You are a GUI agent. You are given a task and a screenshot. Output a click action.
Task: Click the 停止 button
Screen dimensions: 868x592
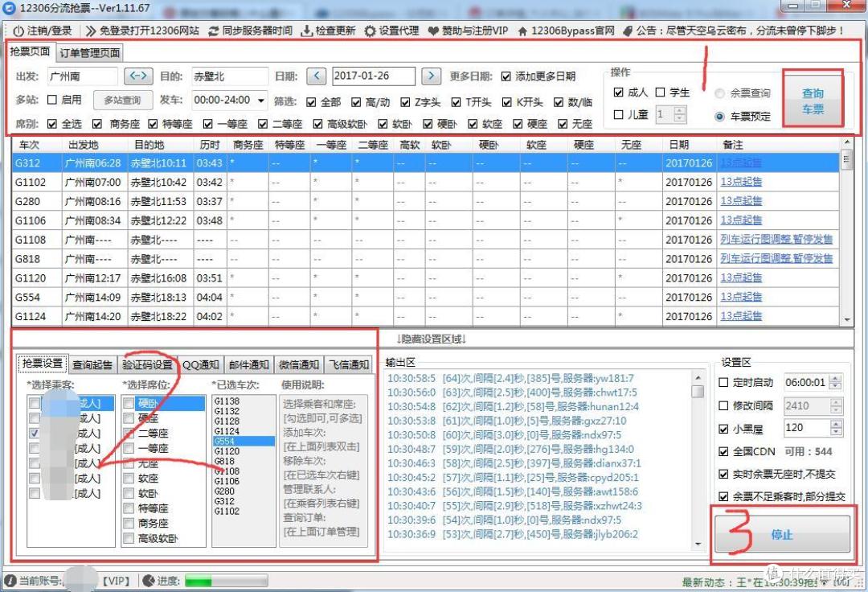point(782,534)
